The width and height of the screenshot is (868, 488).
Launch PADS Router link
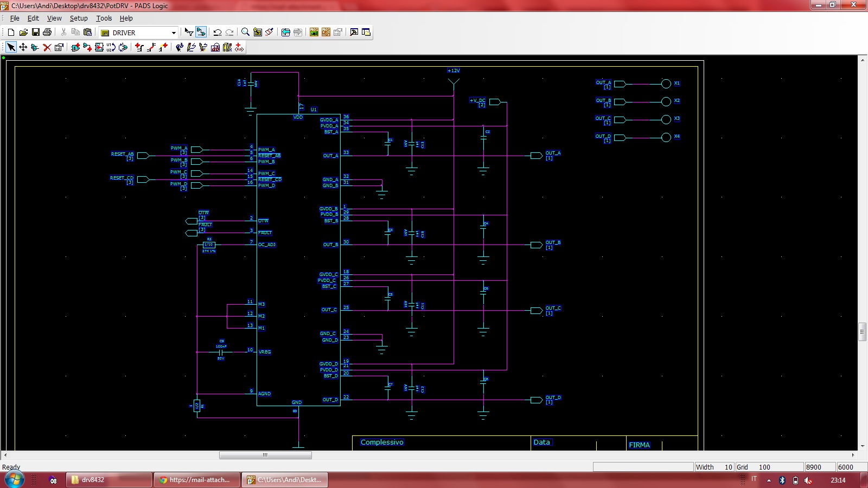pos(326,33)
